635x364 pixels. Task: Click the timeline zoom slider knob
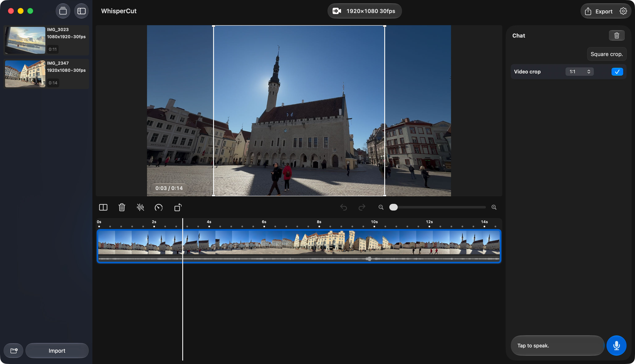point(393,207)
